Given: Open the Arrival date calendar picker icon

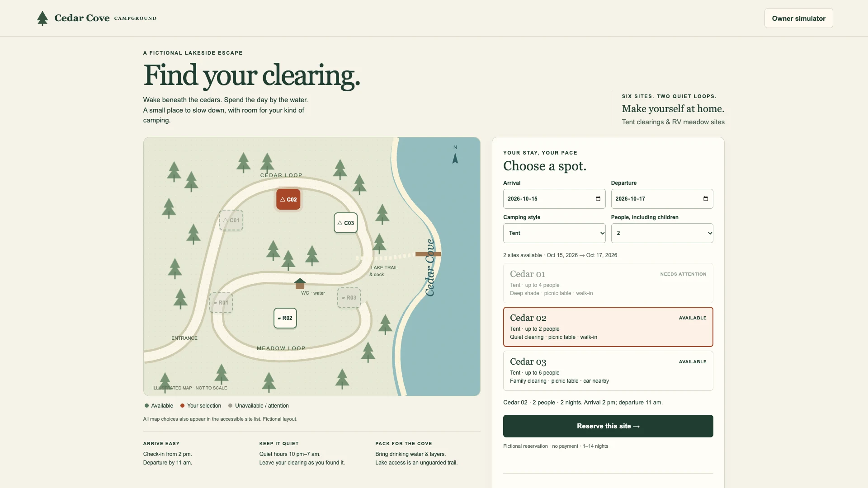Looking at the screenshot, I should point(598,199).
